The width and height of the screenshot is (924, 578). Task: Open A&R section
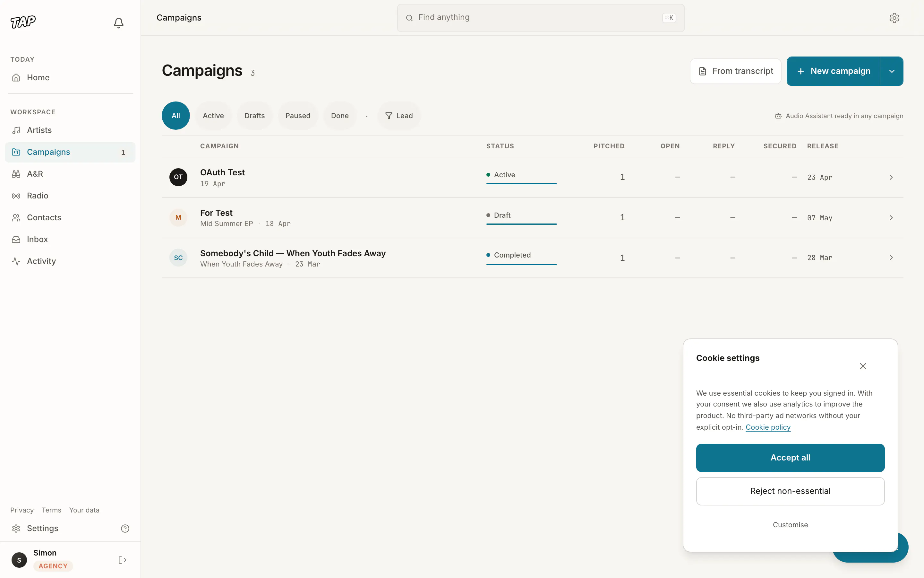70,174
